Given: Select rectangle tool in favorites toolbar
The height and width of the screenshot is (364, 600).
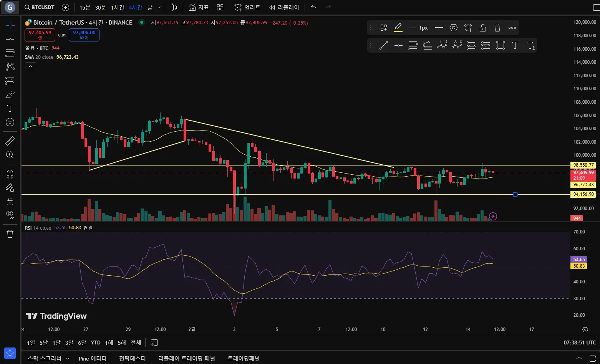Looking at the screenshot, I should click(x=501, y=45).
